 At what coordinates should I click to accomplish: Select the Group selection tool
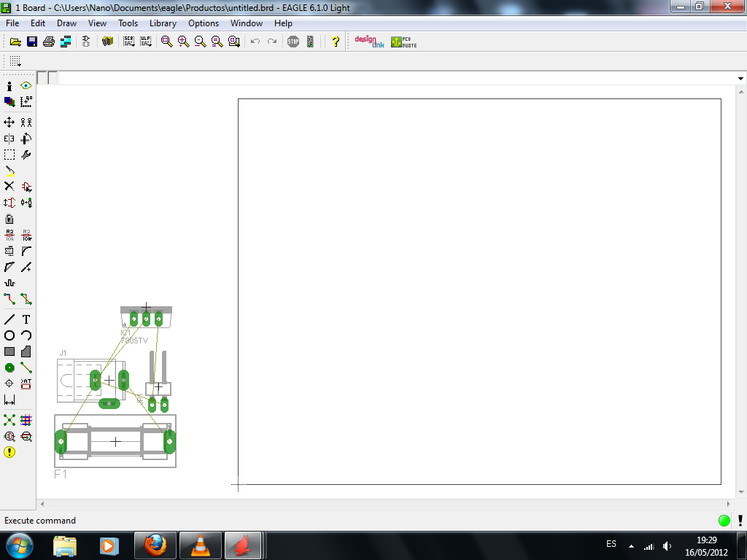pyautogui.click(x=9, y=155)
